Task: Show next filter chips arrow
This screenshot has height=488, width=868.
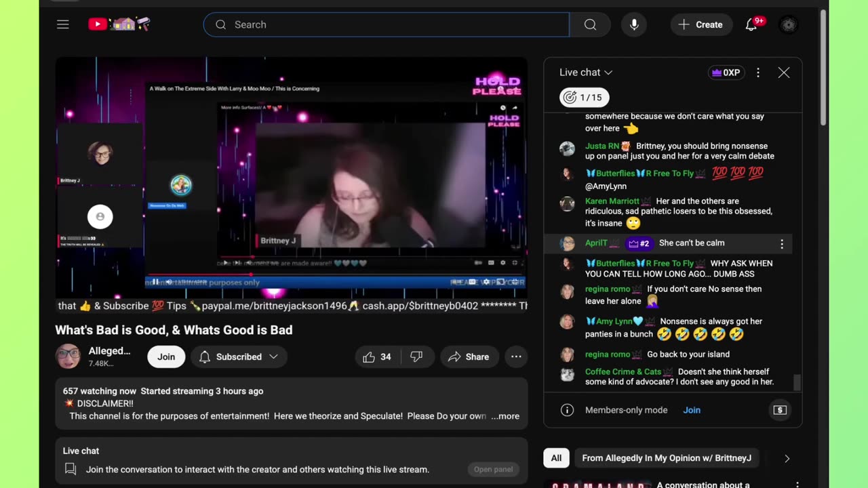Action: [x=787, y=458]
